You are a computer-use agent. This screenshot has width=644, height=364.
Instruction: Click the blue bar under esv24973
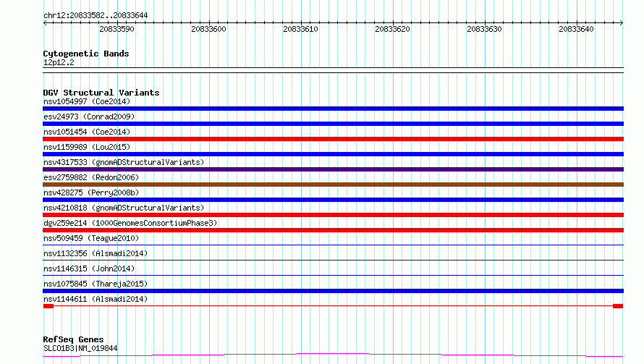[x=333, y=124]
